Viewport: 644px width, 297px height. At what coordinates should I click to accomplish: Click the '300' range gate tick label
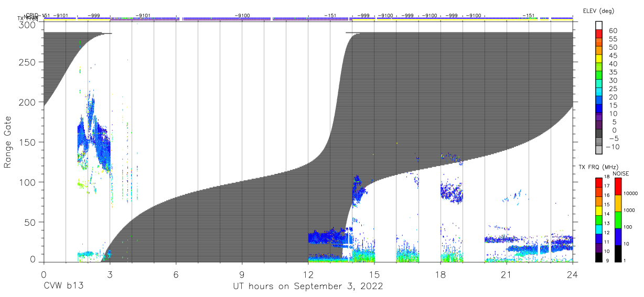tap(28, 25)
